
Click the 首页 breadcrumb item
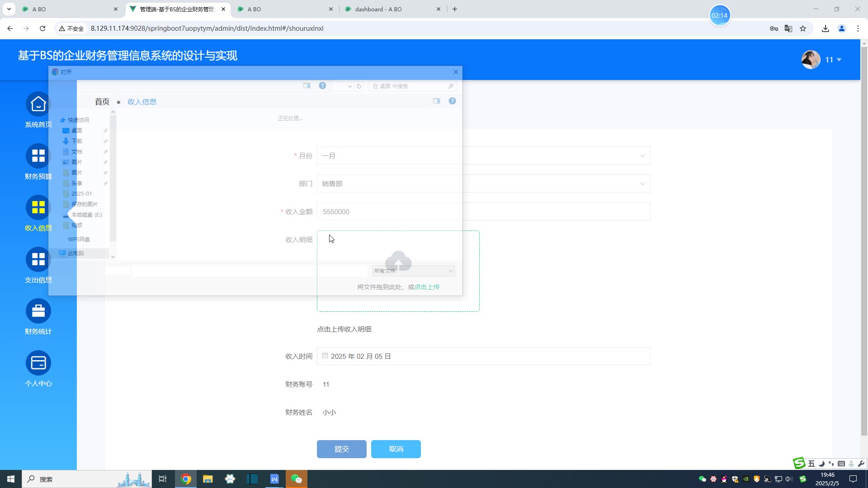[x=102, y=102]
